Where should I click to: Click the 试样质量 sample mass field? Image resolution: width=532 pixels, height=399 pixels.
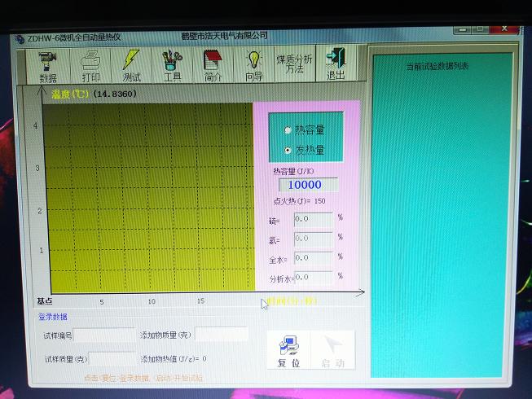tap(112, 358)
